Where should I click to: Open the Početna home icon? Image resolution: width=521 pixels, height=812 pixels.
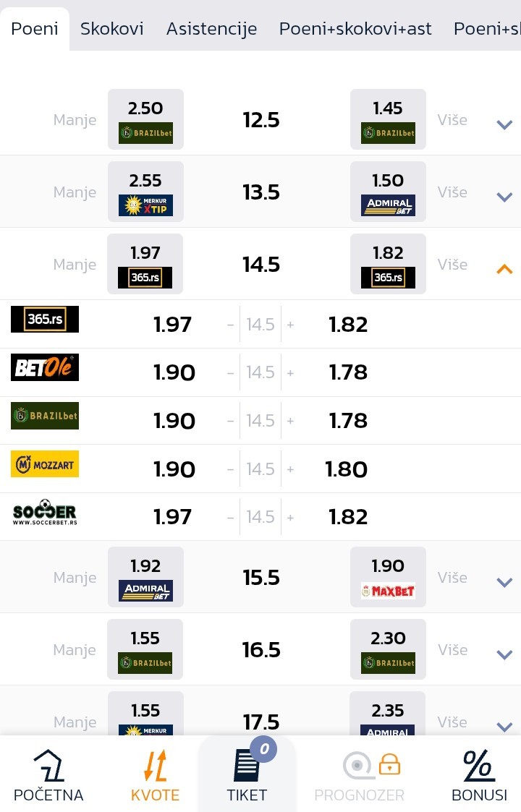click(x=48, y=767)
